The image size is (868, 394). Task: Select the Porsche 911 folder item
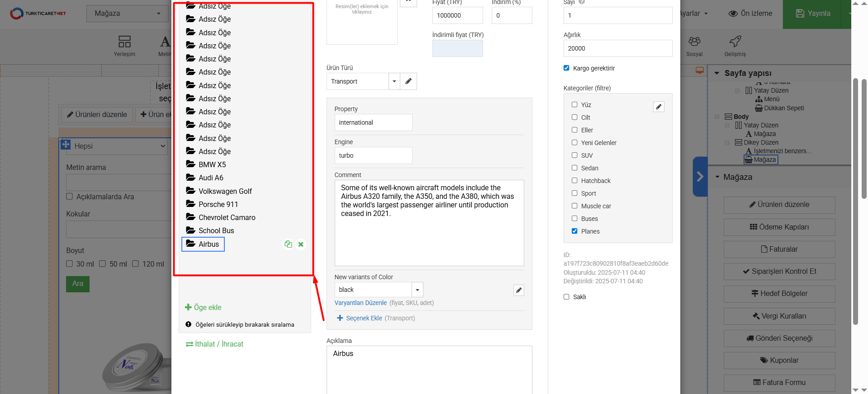pyautogui.click(x=212, y=204)
